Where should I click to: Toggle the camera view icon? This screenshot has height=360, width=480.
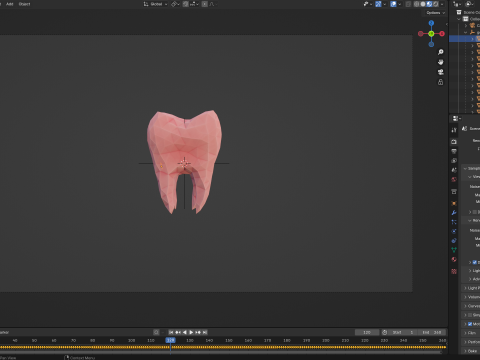click(441, 72)
